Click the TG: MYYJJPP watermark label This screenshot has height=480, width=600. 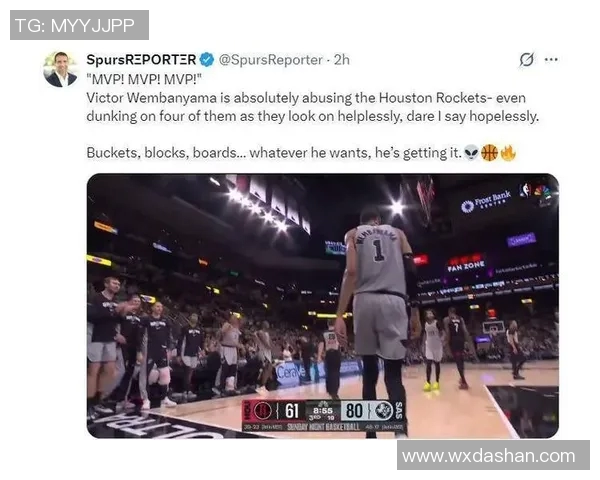click(x=79, y=25)
